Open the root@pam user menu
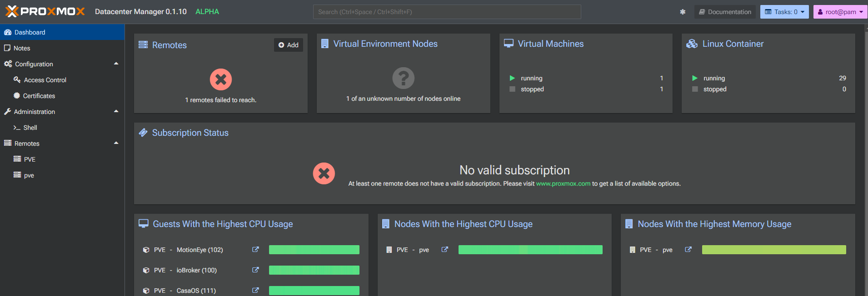 840,12
